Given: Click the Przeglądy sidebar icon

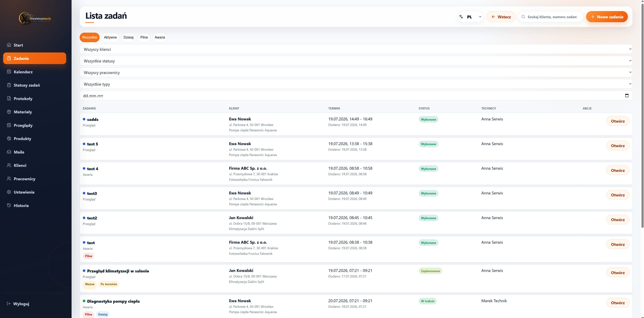Looking at the screenshot, I should click(x=9, y=125).
